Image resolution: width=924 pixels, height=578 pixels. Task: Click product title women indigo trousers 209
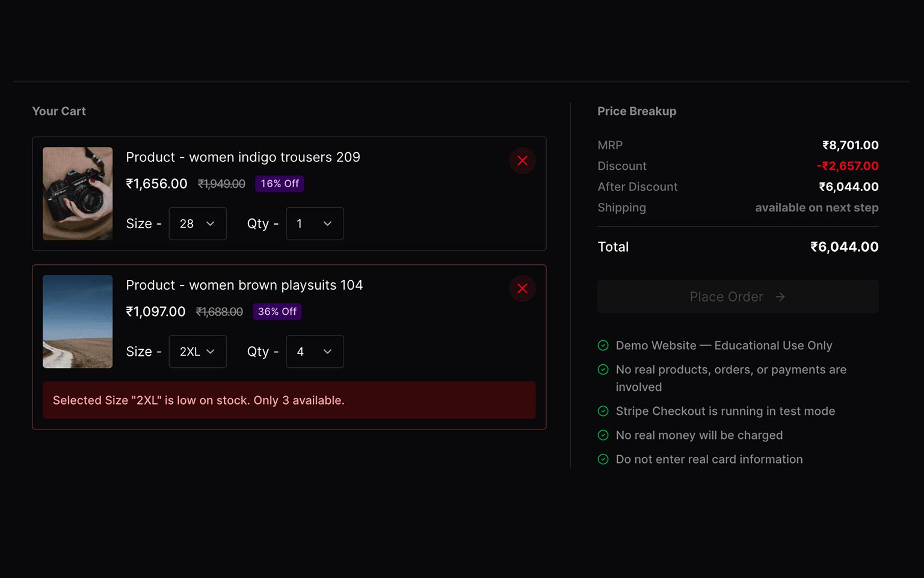243,157
